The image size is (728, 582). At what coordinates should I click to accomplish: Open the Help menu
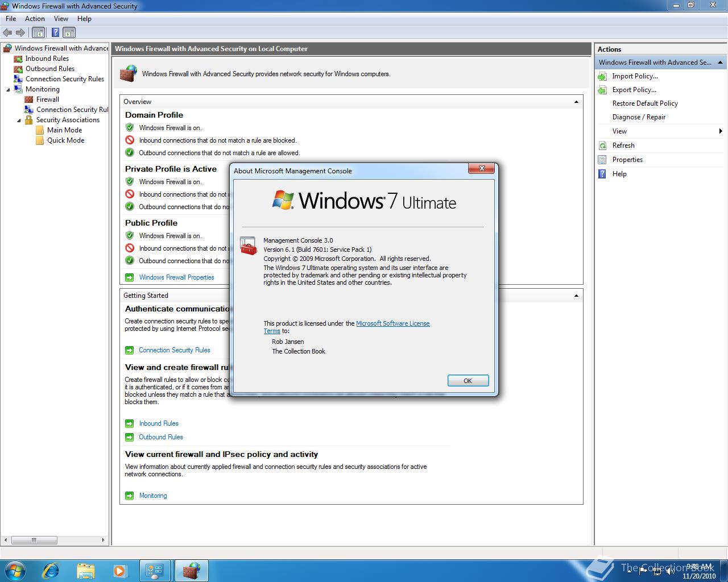tap(84, 19)
